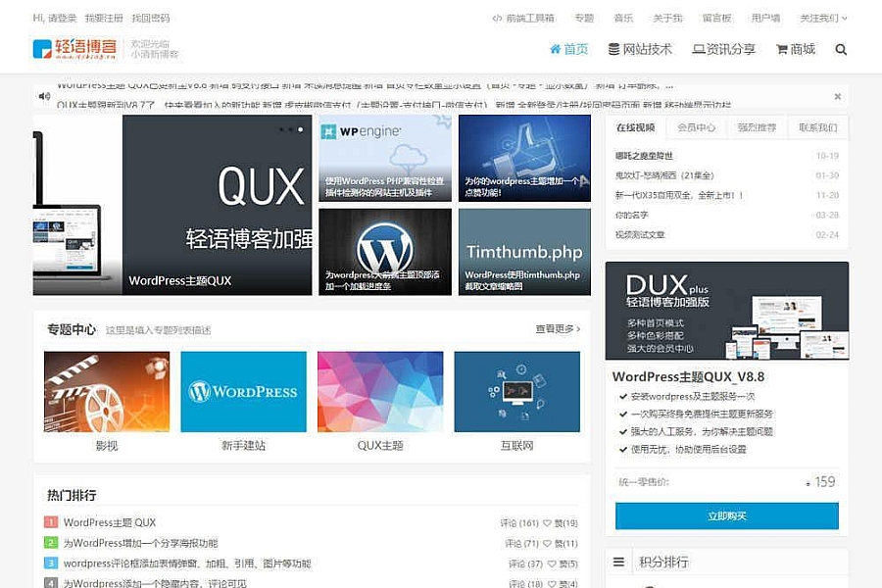Viewport: 882px width, 588px height.
Task: Click the feature line 一次购买终身免费提供主题更新服务
Action: coord(702,414)
